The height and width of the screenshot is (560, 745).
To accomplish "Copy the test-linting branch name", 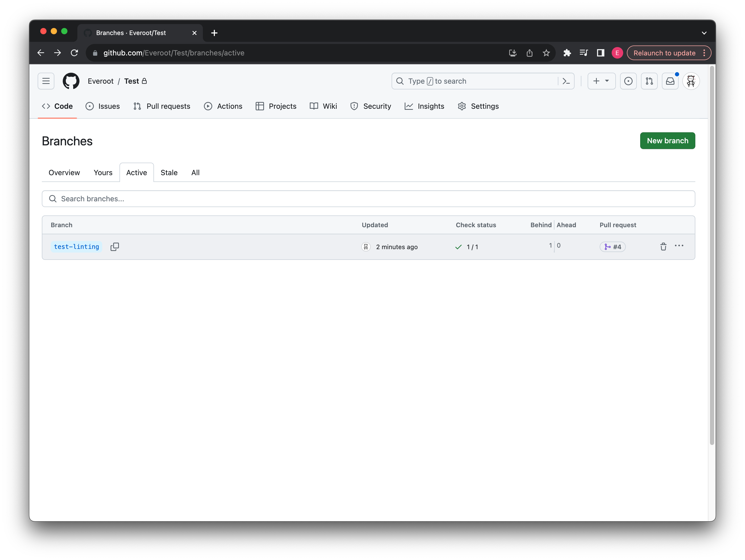I will [x=114, y=247].
